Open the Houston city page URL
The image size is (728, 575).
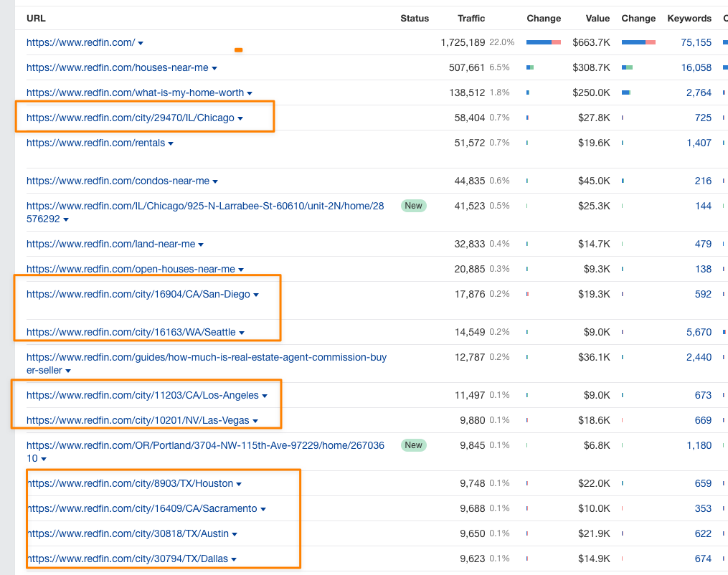pos(130,483)
